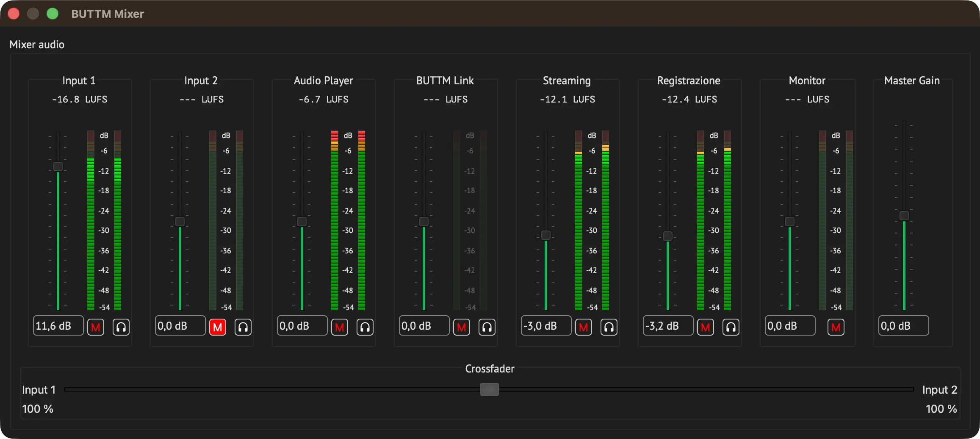Listen to Streaming channel via headphones icon
This screenshot has width=980, height=439.
[609, 327]
